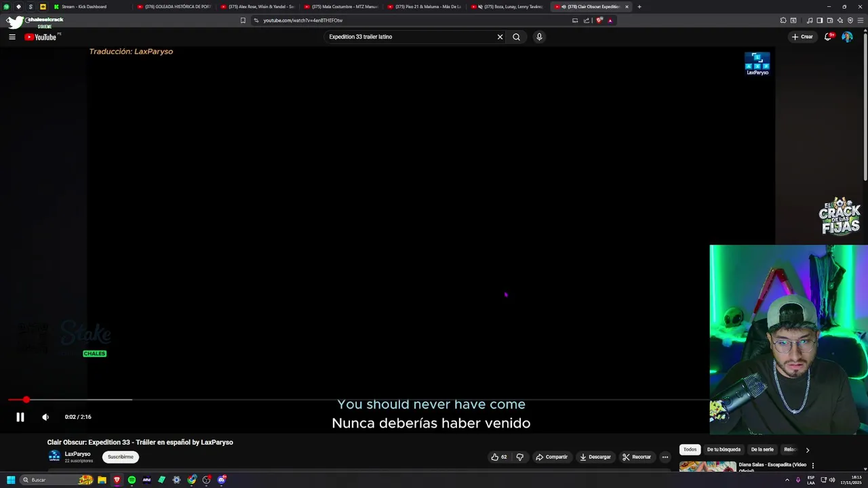
Task: Go to YouTube home via logo
Action: click(41, 37)
